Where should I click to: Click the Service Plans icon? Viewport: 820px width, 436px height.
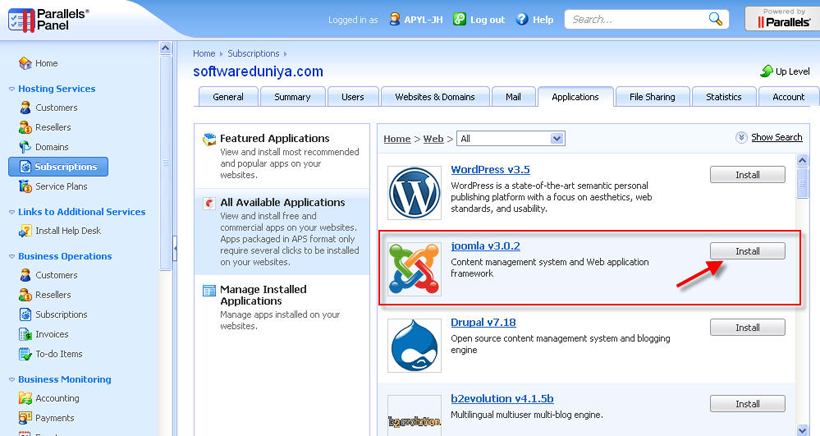[x=25, y=186]
